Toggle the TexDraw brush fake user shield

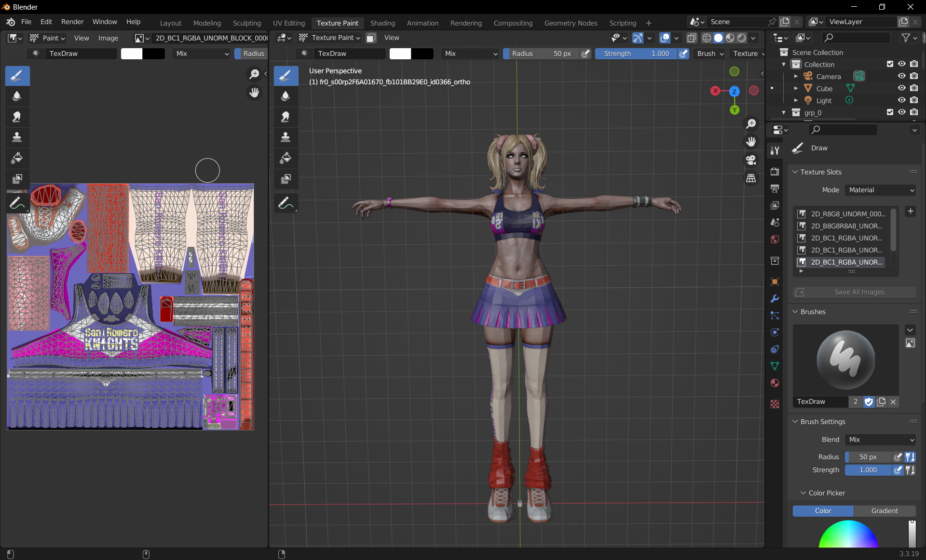869,401
